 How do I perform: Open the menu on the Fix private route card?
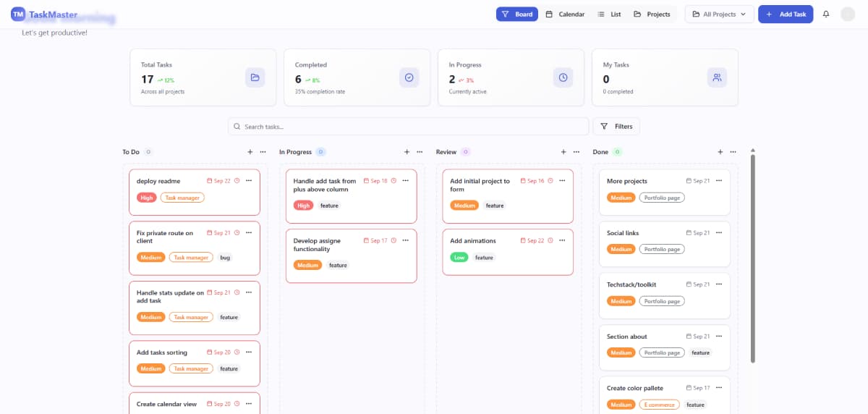coord(249,233)
